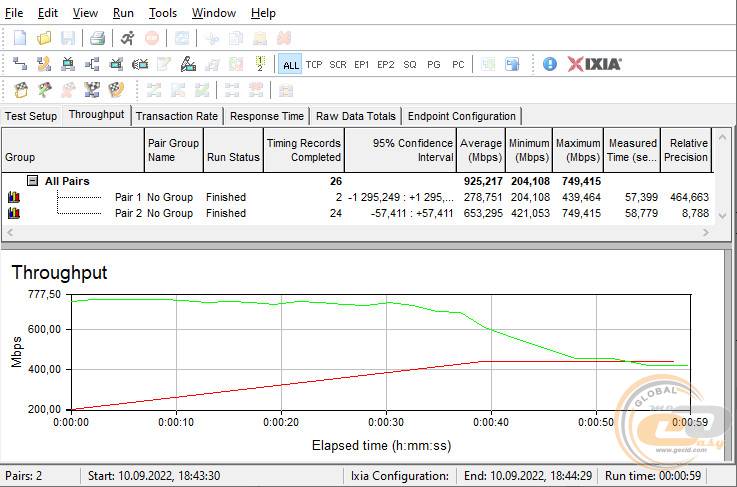The height and width of the screenshot is (487, 737).
Task: Toggle the TCP view filter
Action: tap(314, 64)
